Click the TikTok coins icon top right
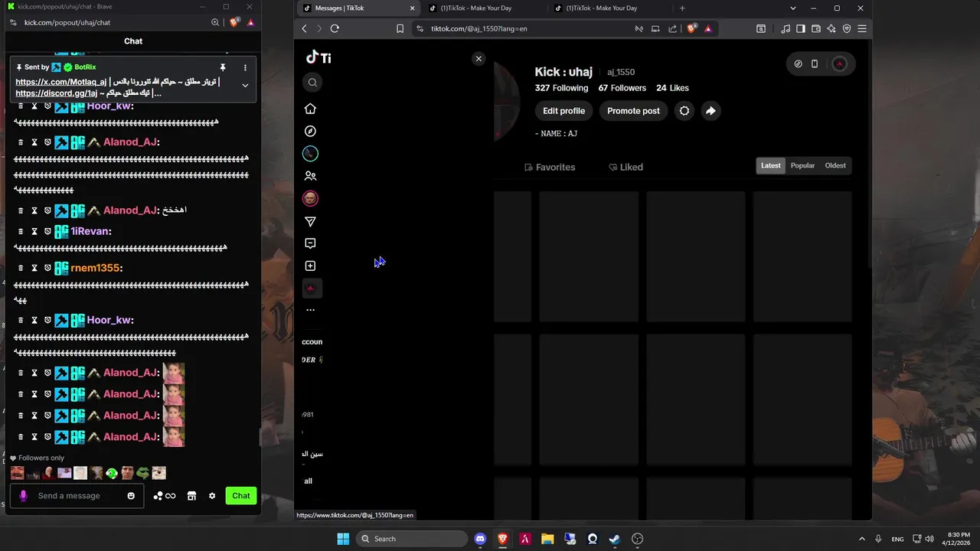This screenshot has height=551, width=980. [798, 64]
